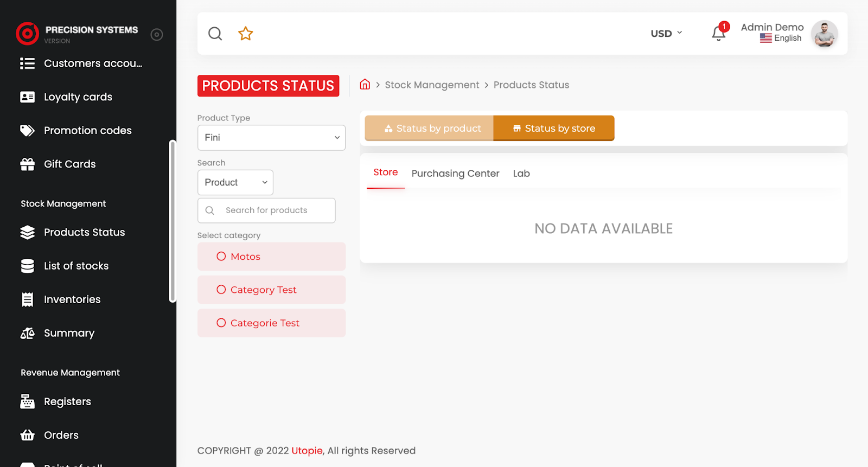Viewport: 868px width, 467px height.
Task: Click the Promotion codes tag icon
Action: [x=27, y=131]
